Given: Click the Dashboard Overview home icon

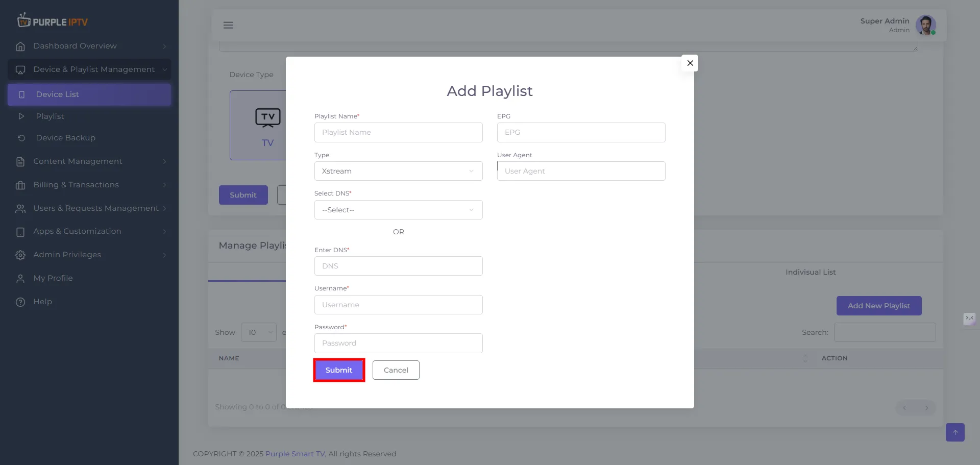Looking at the screenshot, I should (x=20, y=46).
